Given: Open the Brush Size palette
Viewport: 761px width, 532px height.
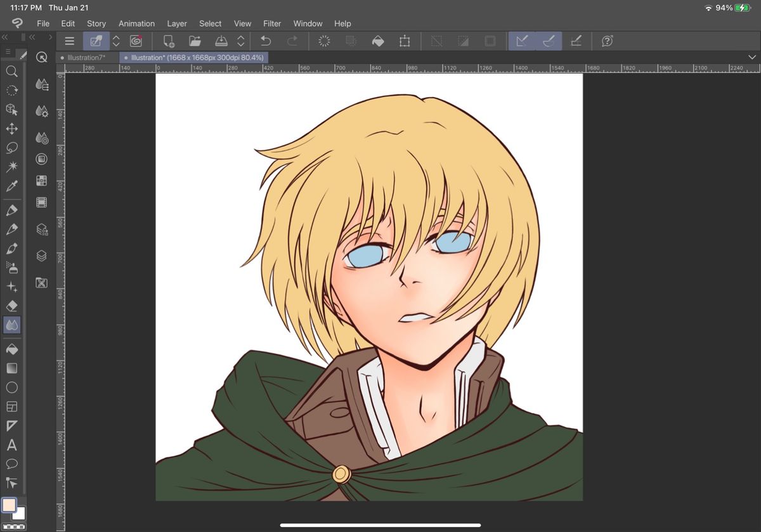Looking at the screenshot, I should (42, 138).
